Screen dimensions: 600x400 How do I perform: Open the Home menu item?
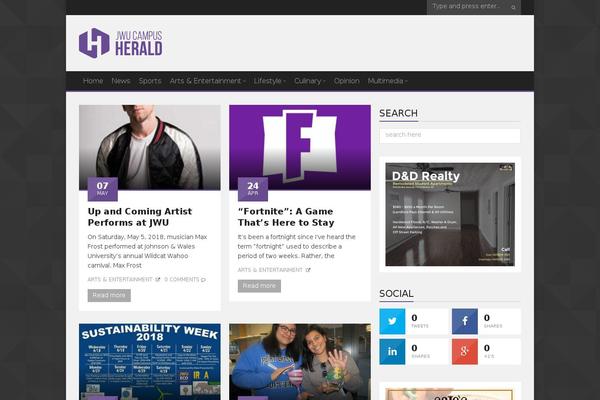[93, 81]
